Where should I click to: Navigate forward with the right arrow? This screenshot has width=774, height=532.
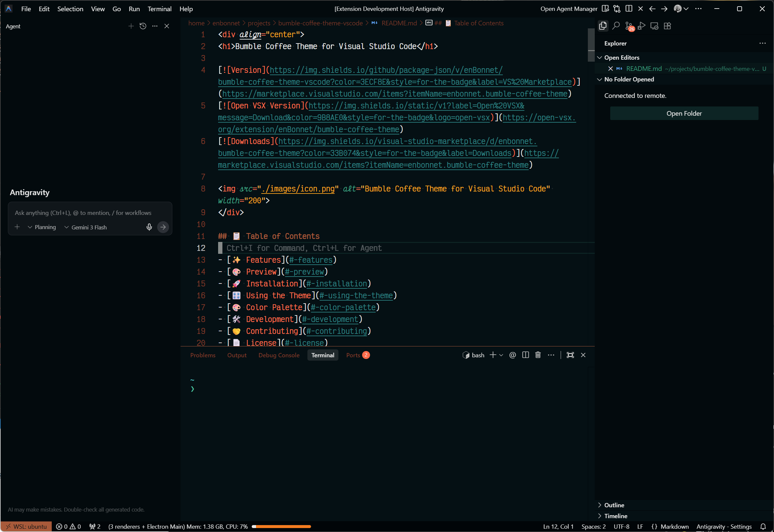click(x=664, y=9)
